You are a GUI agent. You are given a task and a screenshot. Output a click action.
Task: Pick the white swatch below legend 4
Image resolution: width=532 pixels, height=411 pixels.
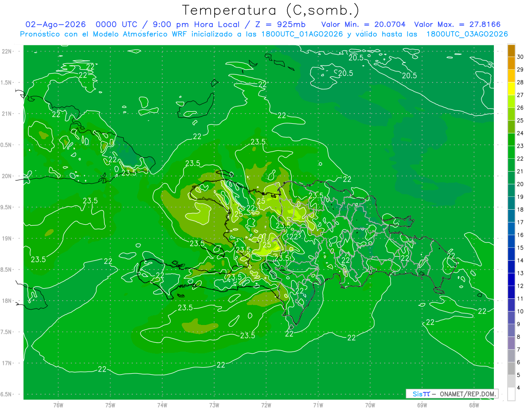[x=511, y=394]
